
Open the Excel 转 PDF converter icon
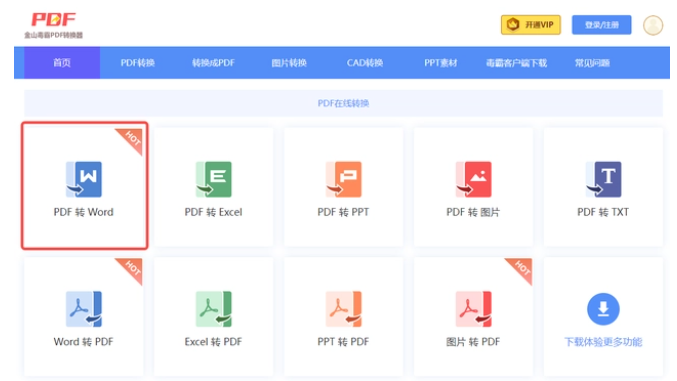tap(214, 309)
